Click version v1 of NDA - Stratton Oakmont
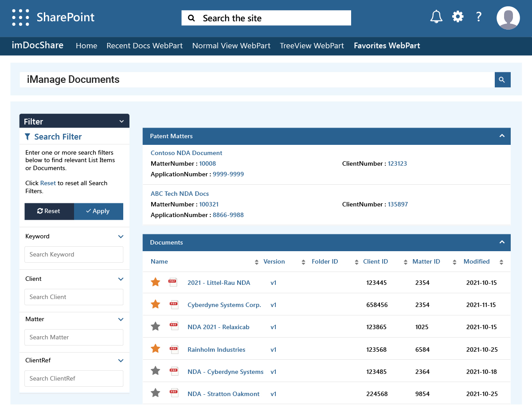 (x=274, y=394)
